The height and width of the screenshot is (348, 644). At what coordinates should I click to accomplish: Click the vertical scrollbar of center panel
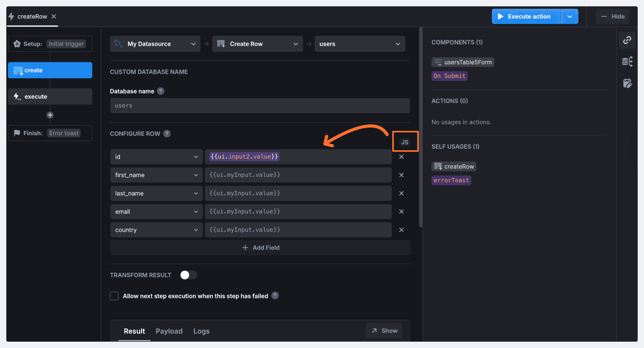pyautogui.click(x=421, y=126)
